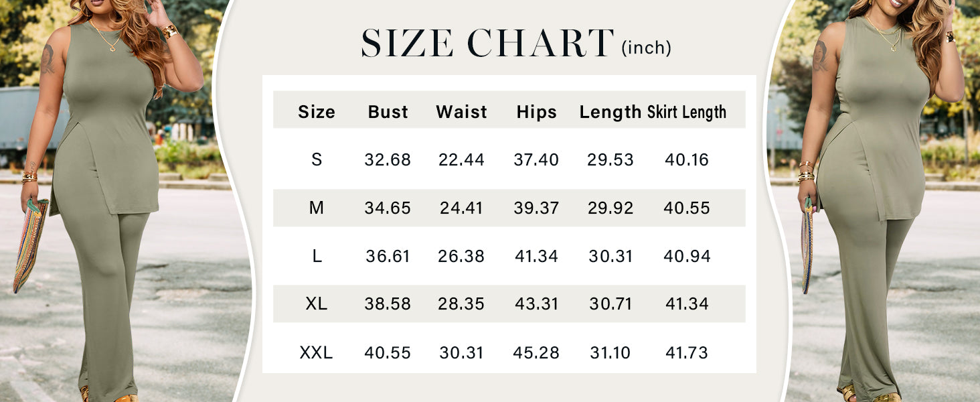Select the Size column header

coord(317,112)
